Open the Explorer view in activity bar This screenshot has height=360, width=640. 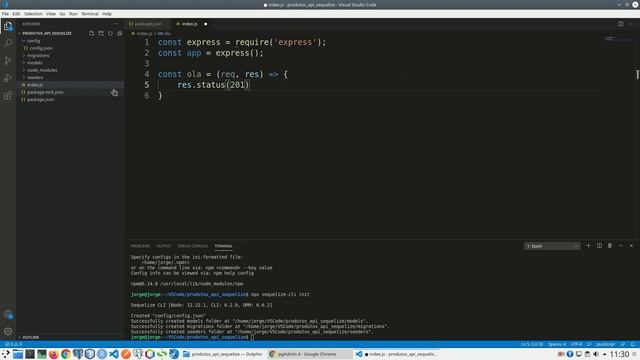tap(8, 26)
